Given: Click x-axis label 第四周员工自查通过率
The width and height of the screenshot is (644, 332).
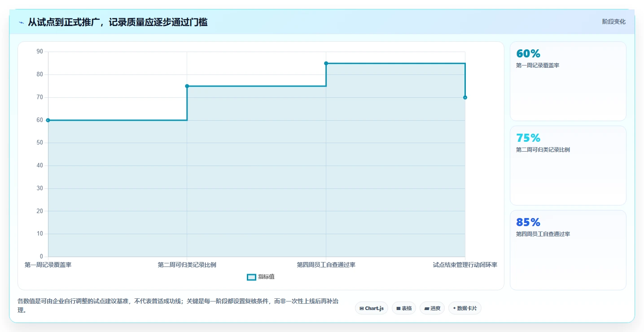Looking at the screenshot, I should (326, 265).
